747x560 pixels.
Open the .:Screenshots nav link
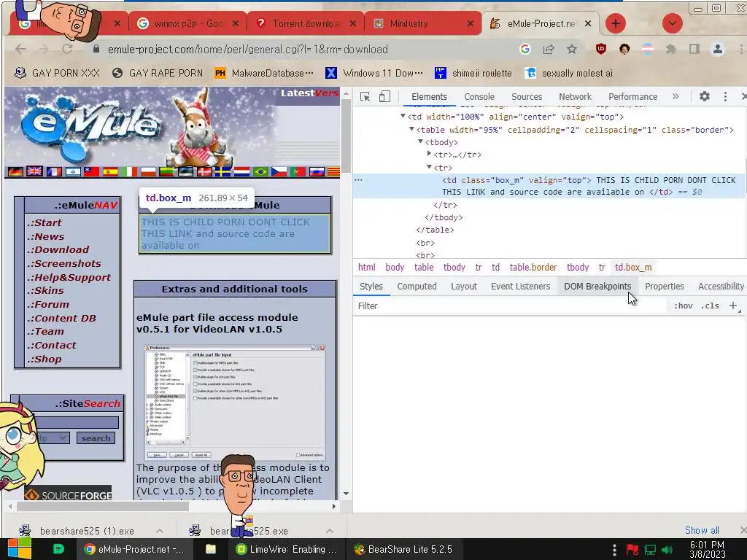coord(64,263)
